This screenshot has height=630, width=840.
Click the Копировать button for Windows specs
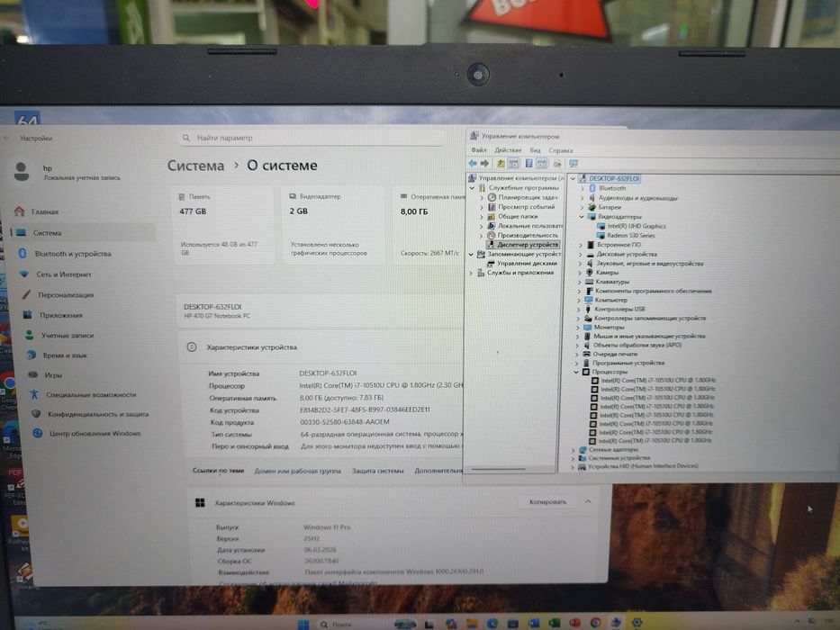point(547,502)
